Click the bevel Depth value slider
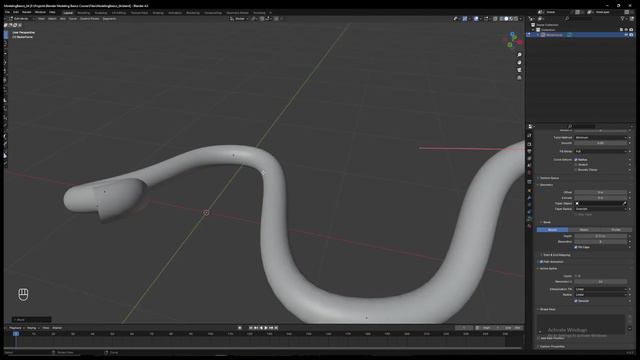 600,236
